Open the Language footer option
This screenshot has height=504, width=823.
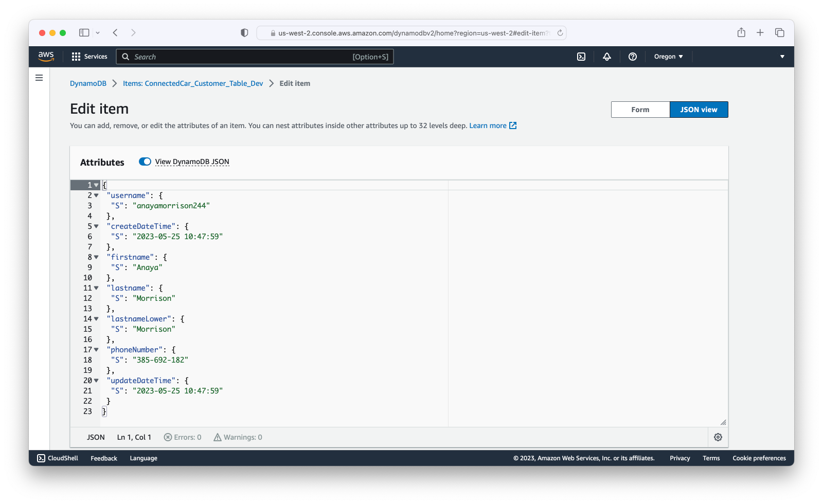click(x=144, y=458)
